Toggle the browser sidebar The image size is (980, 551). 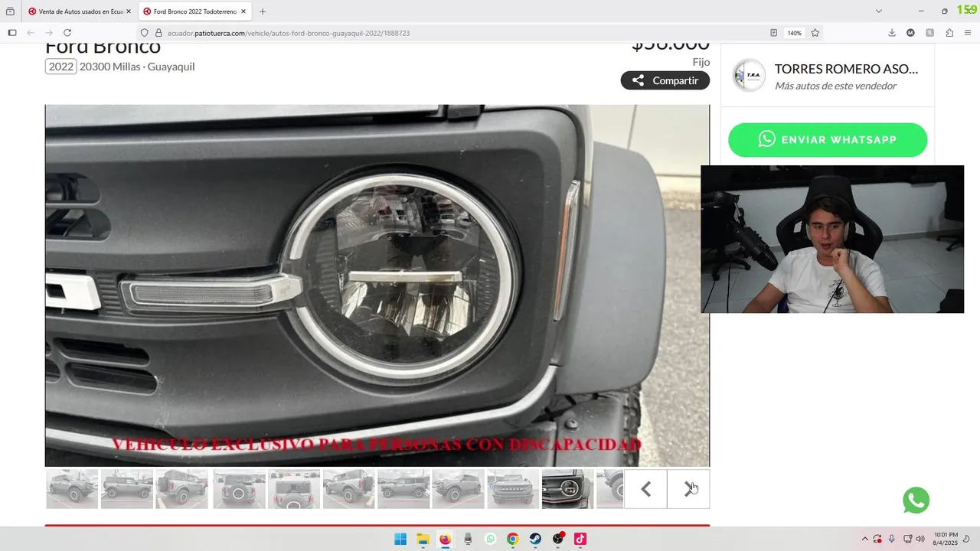(12, 33)
